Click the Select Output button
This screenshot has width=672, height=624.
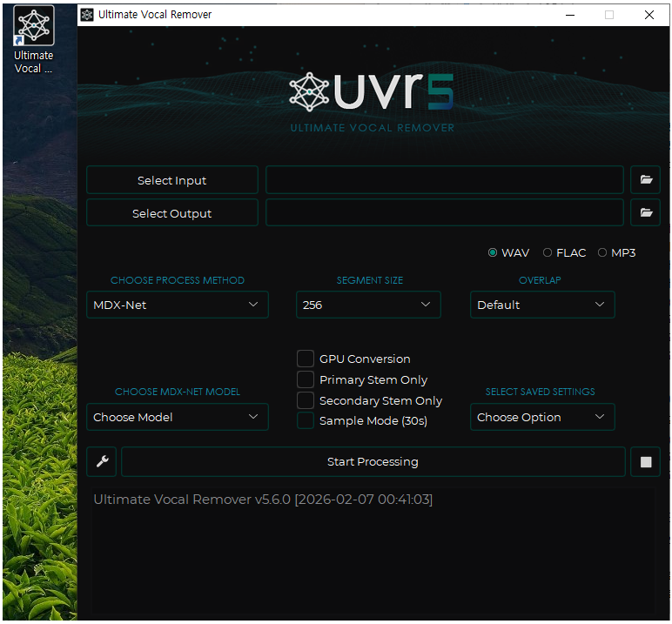(x=172, y=213)
